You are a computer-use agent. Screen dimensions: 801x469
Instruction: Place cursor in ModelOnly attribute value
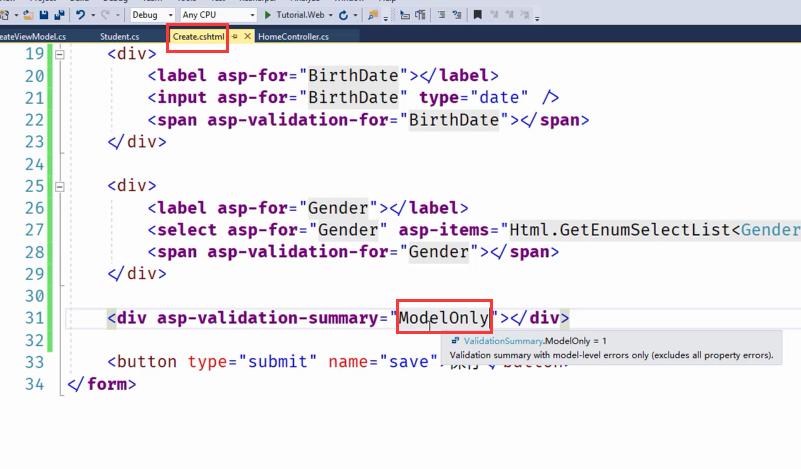(443, 318)
